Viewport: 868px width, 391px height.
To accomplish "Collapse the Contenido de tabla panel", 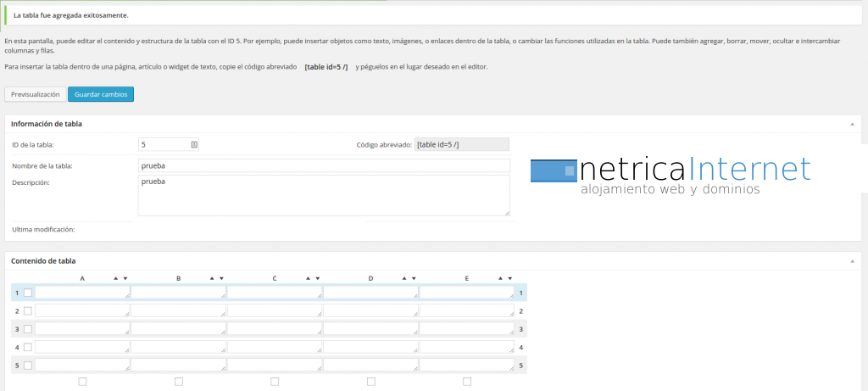I will 852,261.
